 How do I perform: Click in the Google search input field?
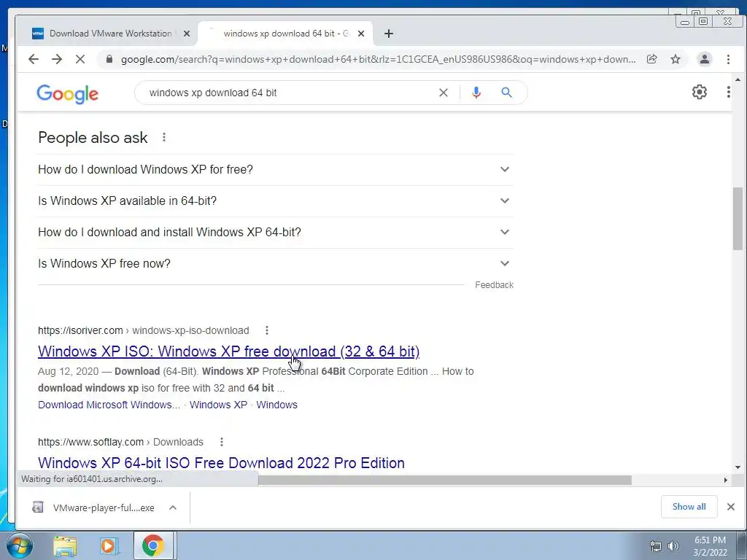pos(290,93)
